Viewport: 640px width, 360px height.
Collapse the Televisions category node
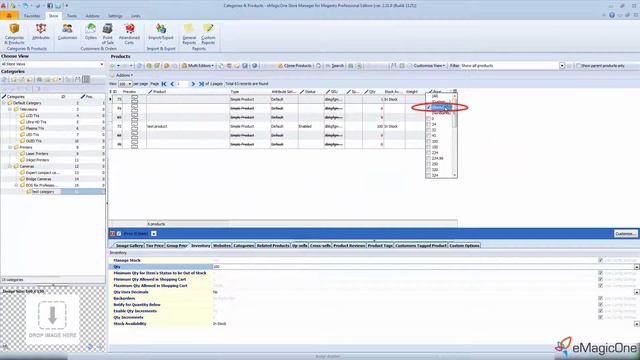click(10, 109)
